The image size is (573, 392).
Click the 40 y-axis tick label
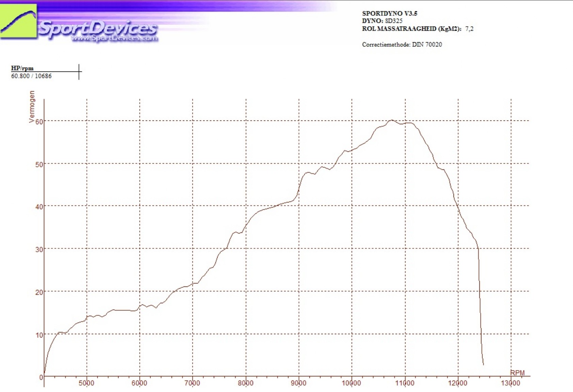pos(39,207)
